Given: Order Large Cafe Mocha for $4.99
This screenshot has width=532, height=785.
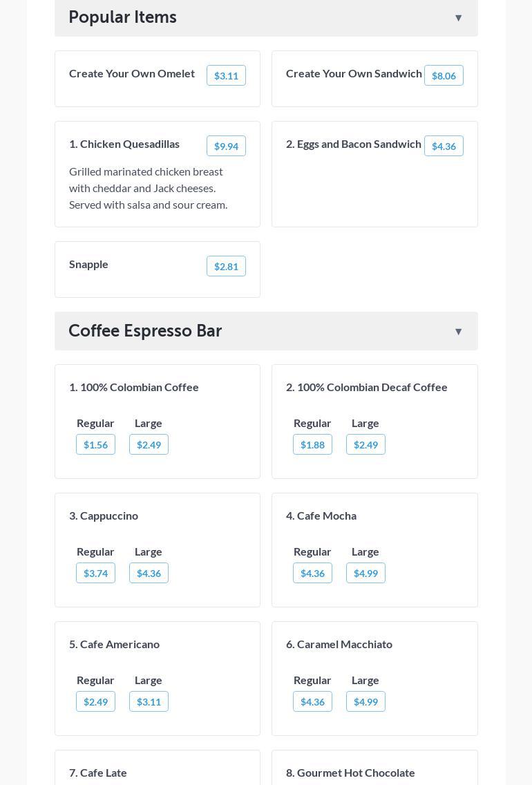Looking at the screenshot, I should 365,574.
